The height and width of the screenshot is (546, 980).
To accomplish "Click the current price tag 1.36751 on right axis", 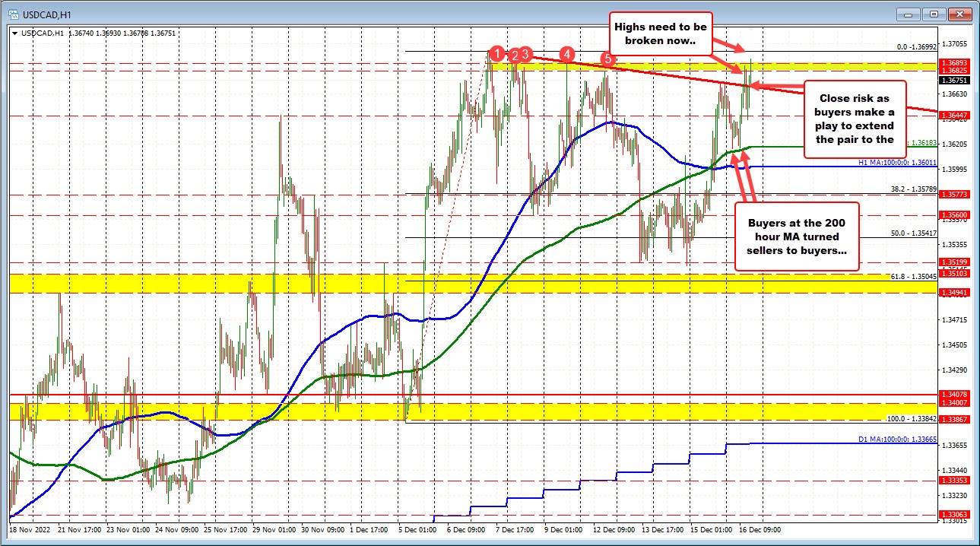I will tap(956, 79).
